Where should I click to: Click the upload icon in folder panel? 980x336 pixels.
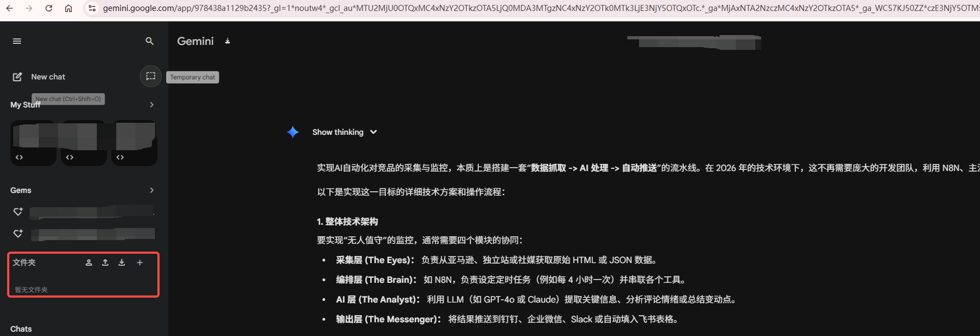click(105, 263)
